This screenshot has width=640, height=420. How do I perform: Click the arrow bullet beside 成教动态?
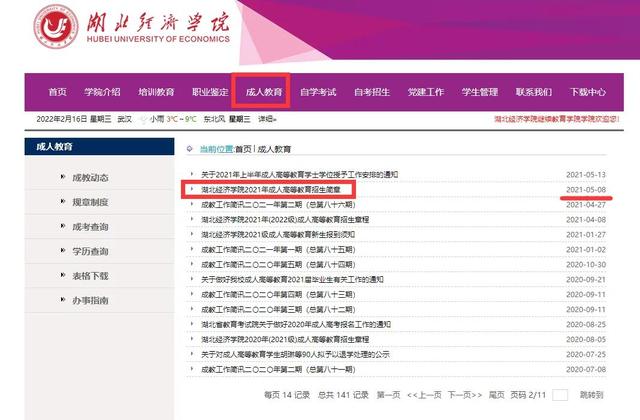point(63,177)
